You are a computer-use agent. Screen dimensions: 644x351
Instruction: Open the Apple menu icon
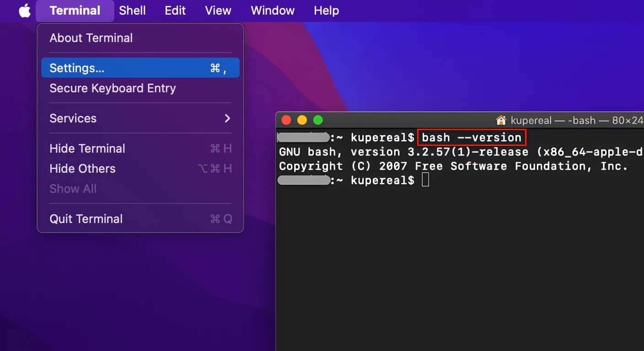(x=25, y=10)
